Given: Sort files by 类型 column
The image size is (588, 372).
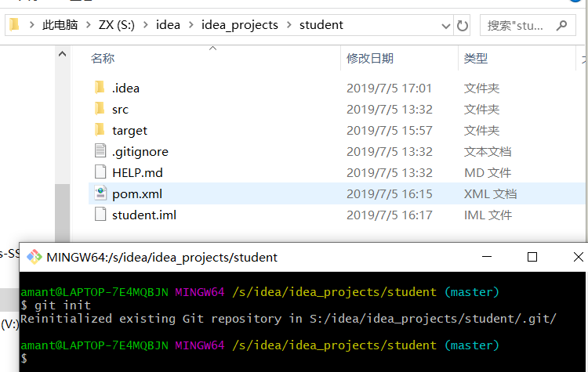Looking at the screenshot, I should (476, 58).
